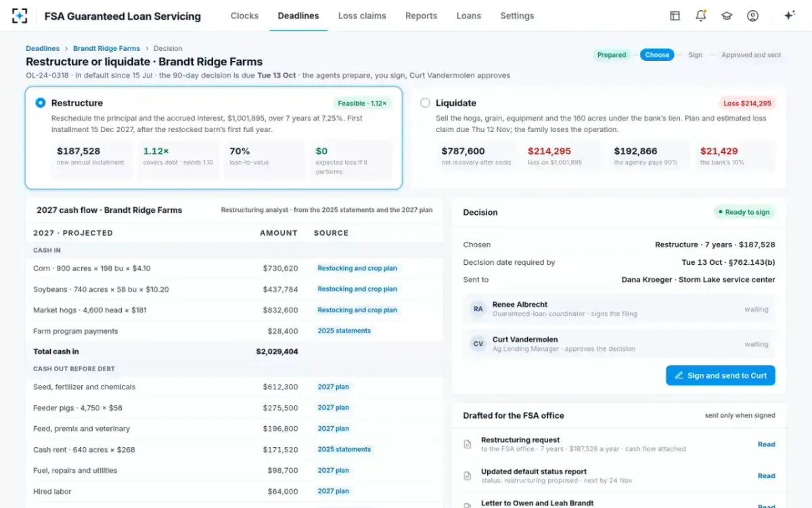
Task: Open the graduation cap learning icon
Action: [x=727, y=16]
